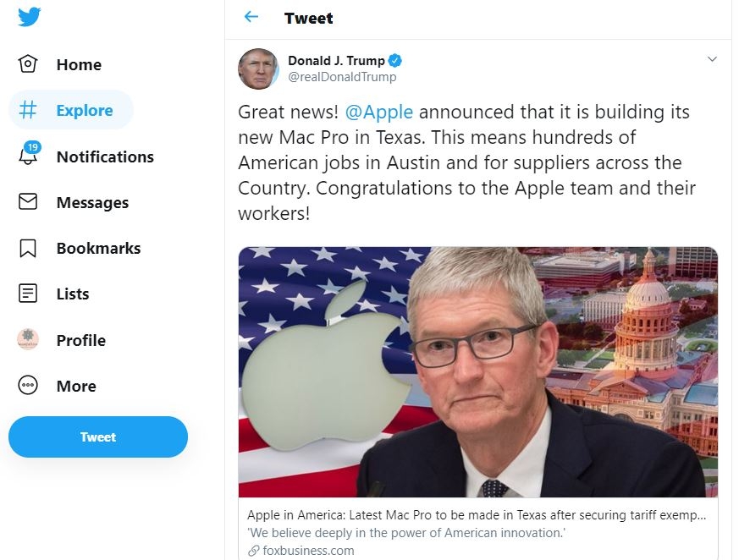
Task: Select Notifications in the sidebar
Action: pos(86,156)
